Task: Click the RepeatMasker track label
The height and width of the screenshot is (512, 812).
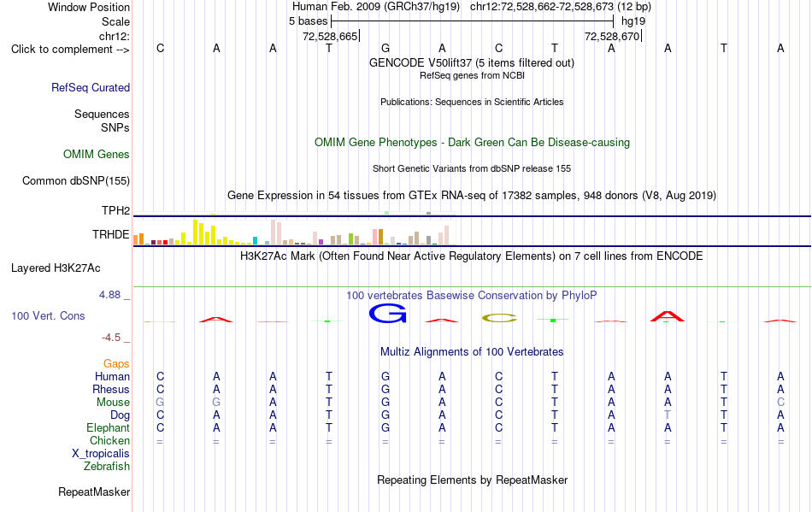Action: 94,491
